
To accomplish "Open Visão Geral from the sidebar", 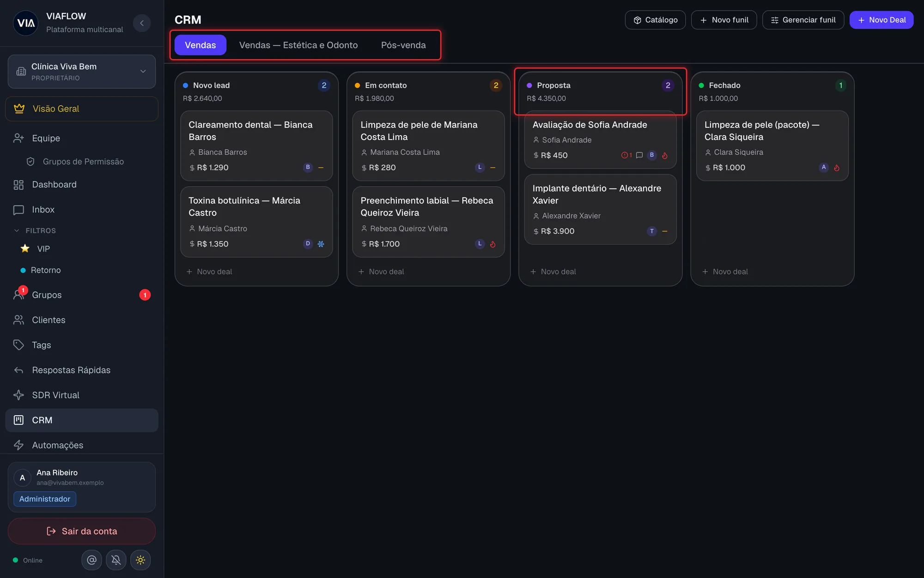I will pos(82,109).
